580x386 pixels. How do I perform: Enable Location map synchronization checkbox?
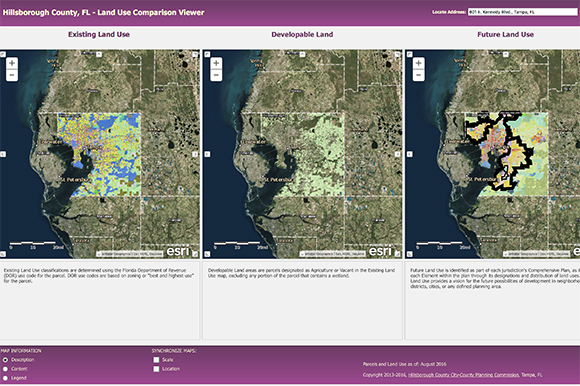click(156, 369)
